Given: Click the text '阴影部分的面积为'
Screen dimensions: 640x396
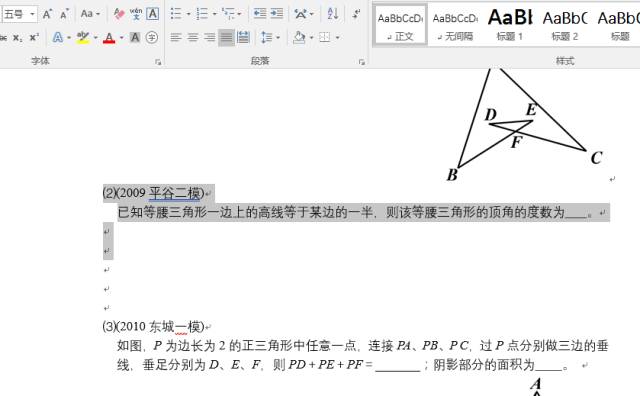Looking at the screenshot, I should pyautogui.click(x=484, y=365).
